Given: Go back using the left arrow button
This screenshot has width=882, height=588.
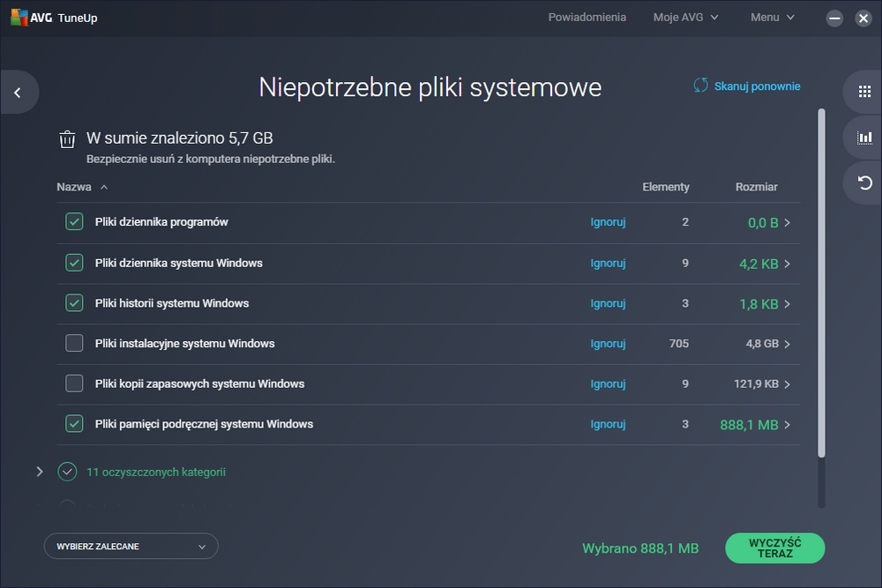Looking at the screenshot, I should 18,93.
